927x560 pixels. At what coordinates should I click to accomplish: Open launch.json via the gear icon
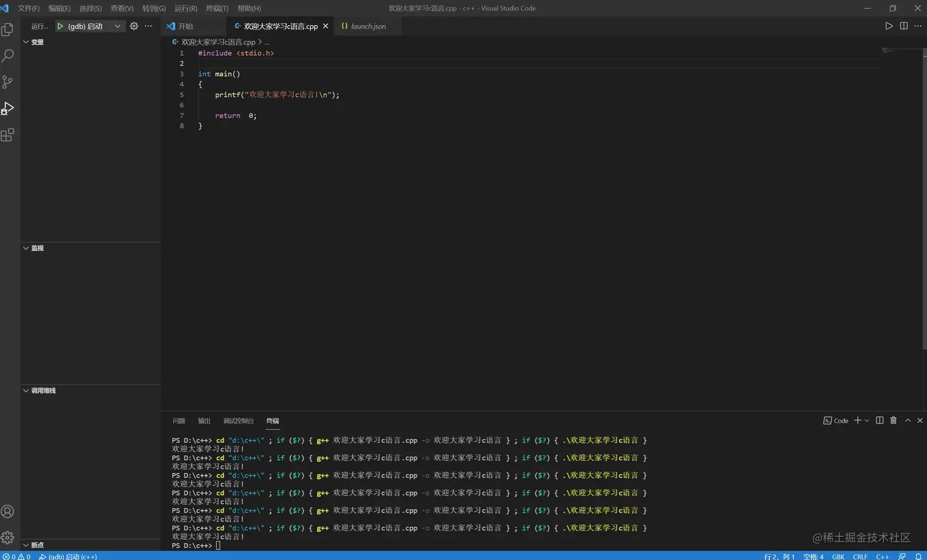pyautogui.click(x=134, y=26)
